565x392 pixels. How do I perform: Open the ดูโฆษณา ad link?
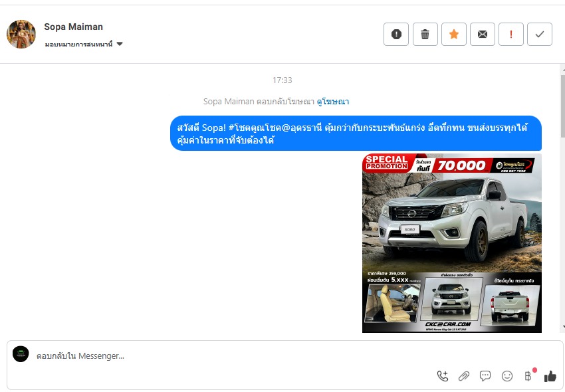332,102
